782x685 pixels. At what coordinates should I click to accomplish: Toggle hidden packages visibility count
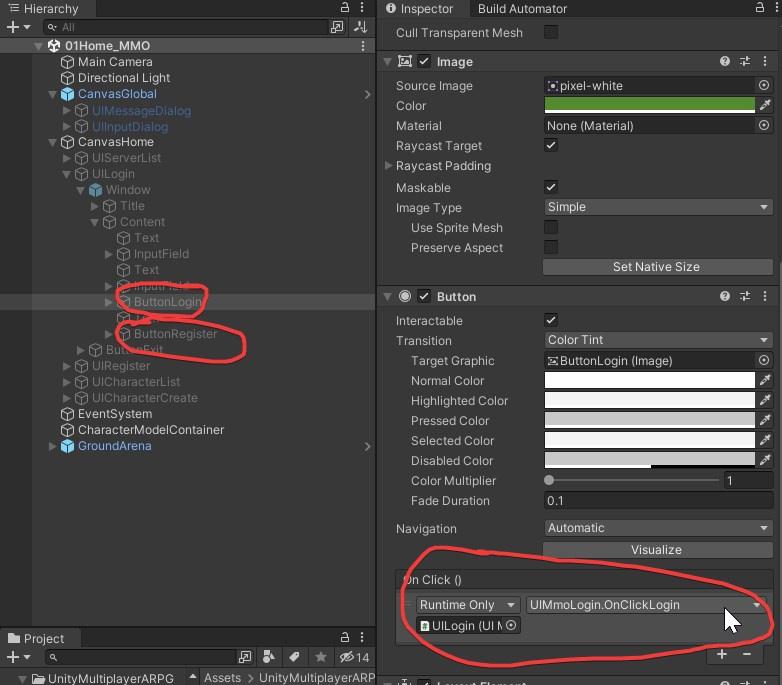click(354, 657)
